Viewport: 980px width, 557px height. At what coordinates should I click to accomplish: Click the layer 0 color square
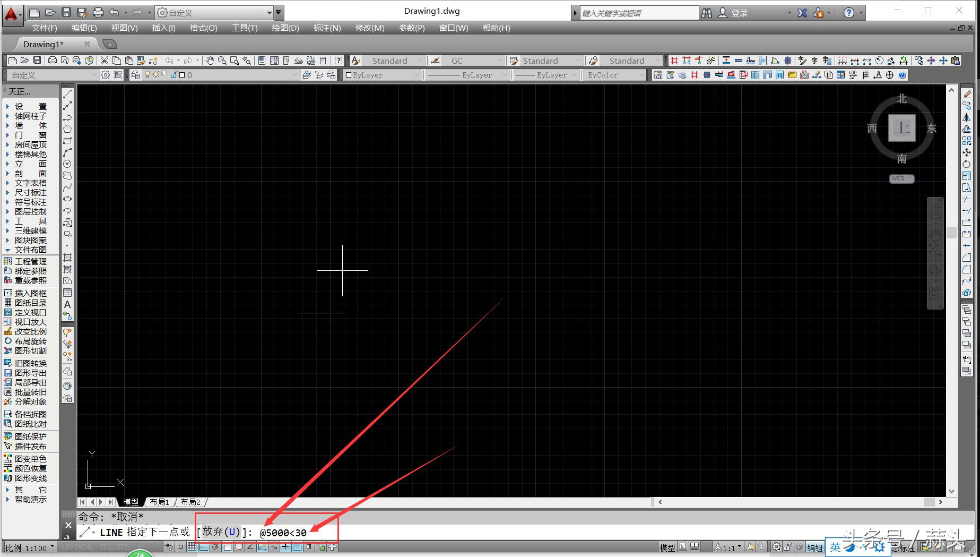coord(182,75)
